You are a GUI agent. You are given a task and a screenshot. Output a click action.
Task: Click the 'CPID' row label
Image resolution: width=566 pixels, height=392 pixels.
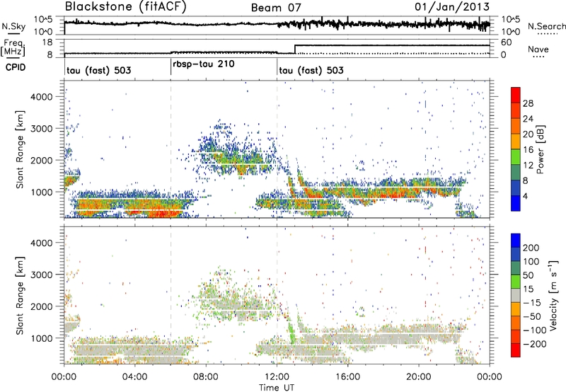[x=15, y=67]
